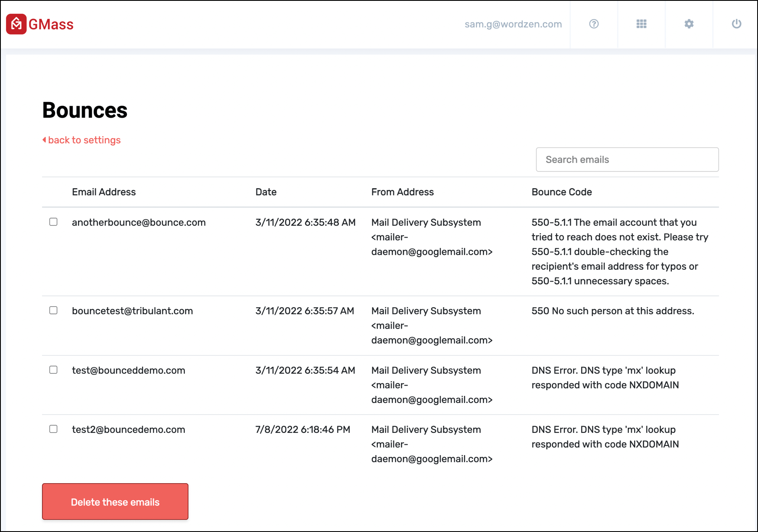
Task: Open the help question mark icon
Action: tap(594, 24)
